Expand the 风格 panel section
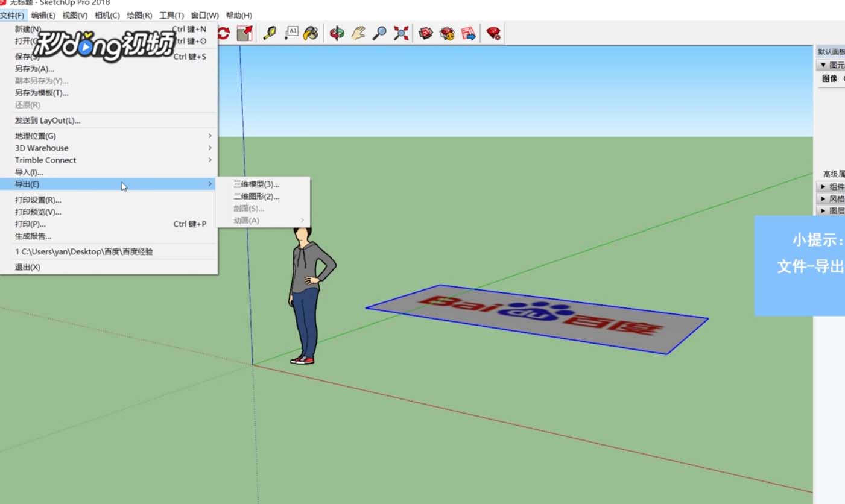The image size is (845, 504). click(x=831, y=199)
